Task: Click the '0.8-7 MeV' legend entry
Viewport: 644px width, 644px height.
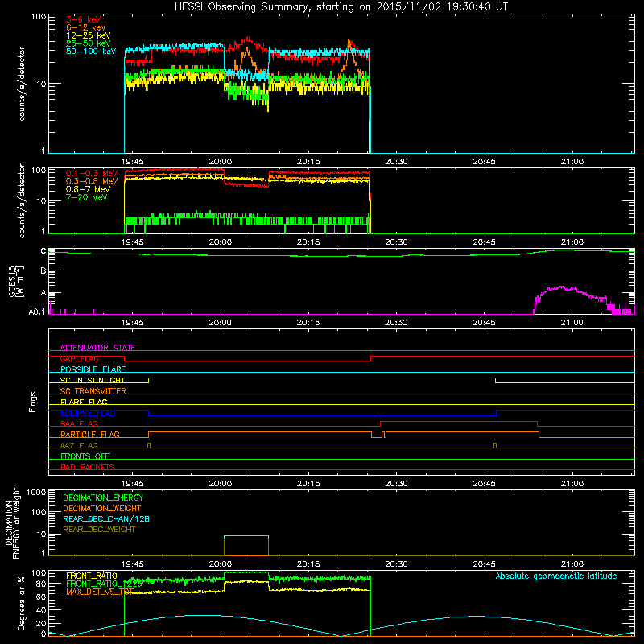Action: (x=88, y=189)
